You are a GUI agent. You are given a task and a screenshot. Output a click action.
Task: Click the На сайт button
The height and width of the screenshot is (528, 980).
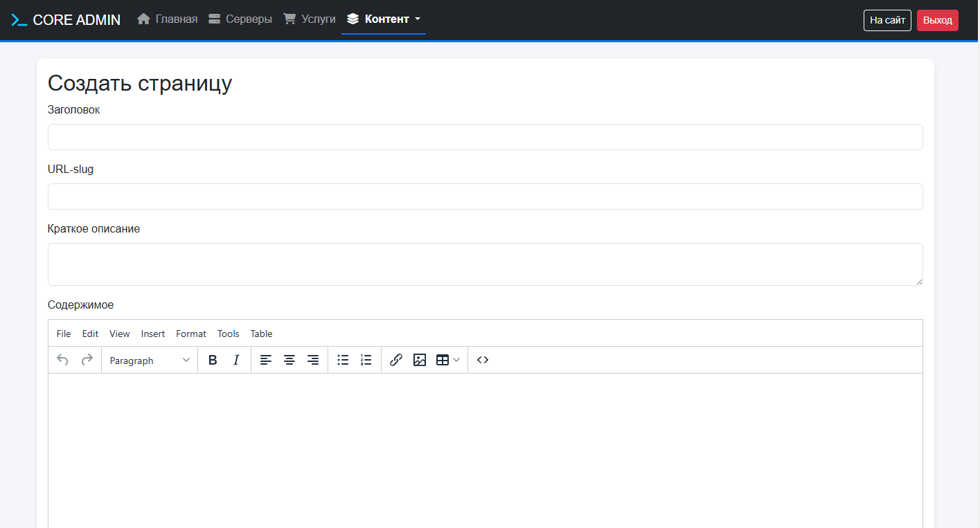887,20
